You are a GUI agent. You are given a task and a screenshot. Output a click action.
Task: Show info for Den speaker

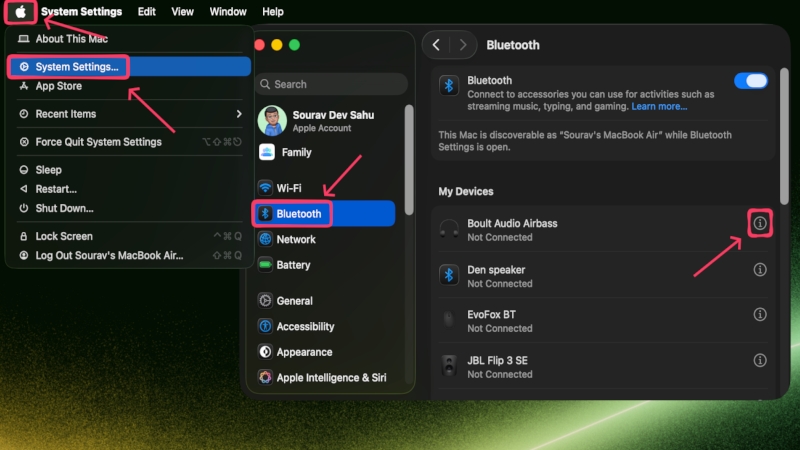pyautogui.click(x=760, y=269)
